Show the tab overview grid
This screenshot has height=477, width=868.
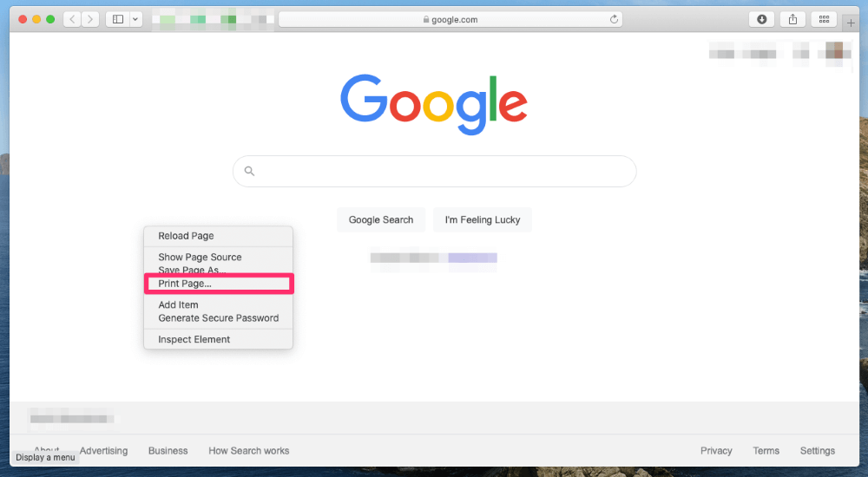pos(824,19)
